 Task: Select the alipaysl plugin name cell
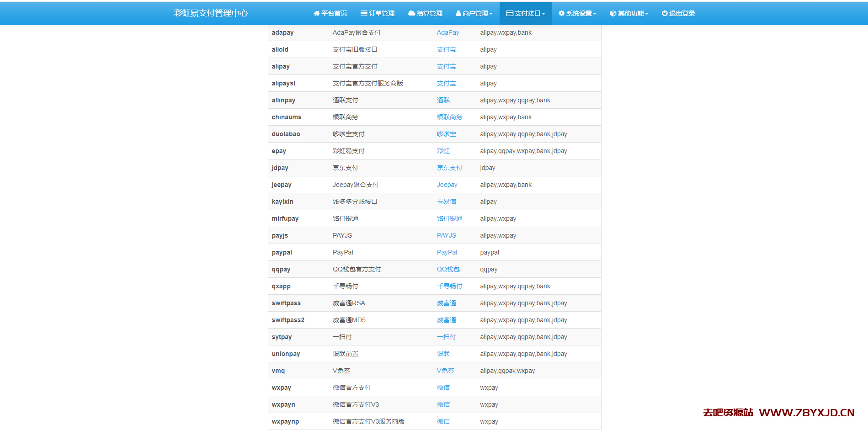click(283, 83)
